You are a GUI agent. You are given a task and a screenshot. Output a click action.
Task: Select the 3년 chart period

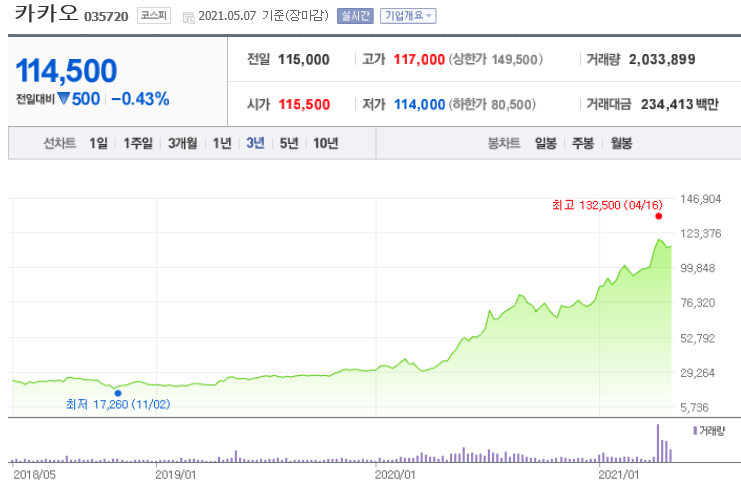pos(255,143)
